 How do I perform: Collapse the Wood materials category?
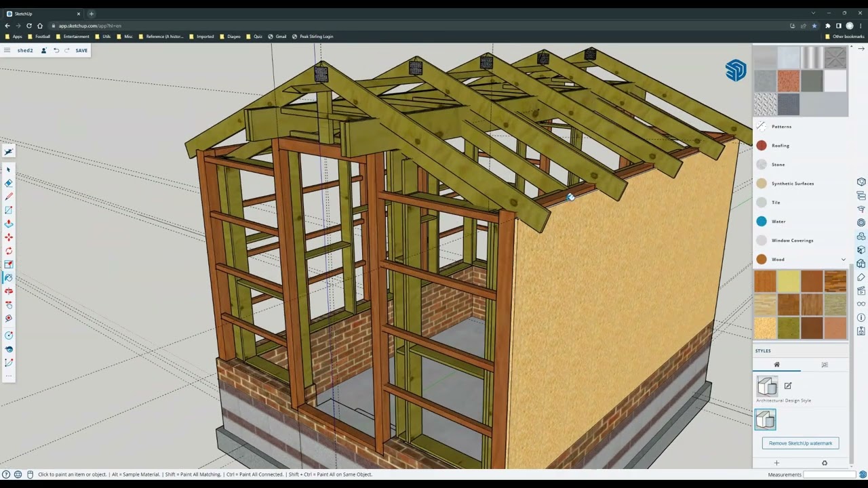click(x=844, y=260)
